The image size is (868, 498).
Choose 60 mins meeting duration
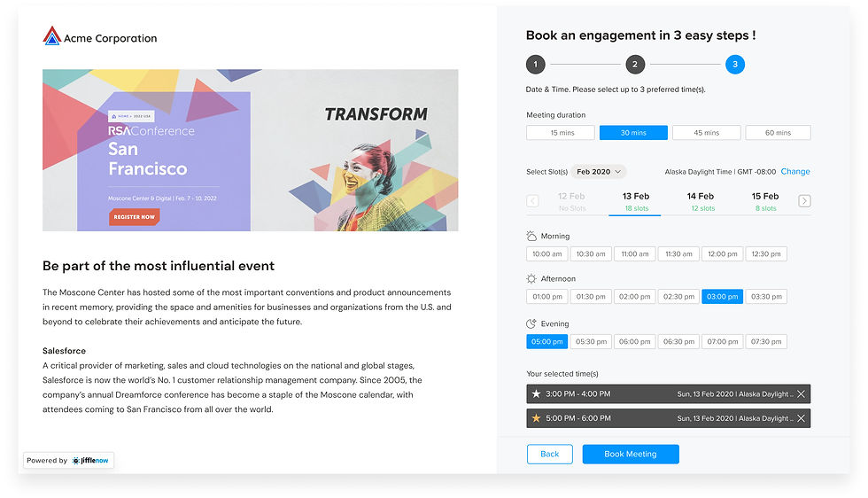(778, 133)
